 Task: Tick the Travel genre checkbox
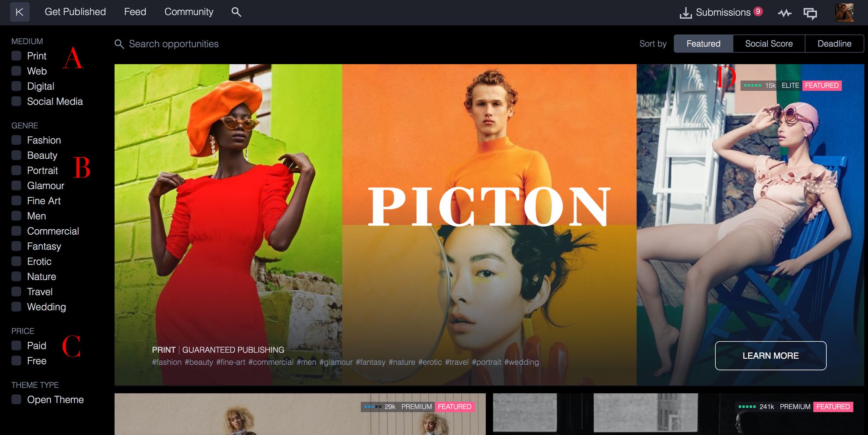point(16,292)
